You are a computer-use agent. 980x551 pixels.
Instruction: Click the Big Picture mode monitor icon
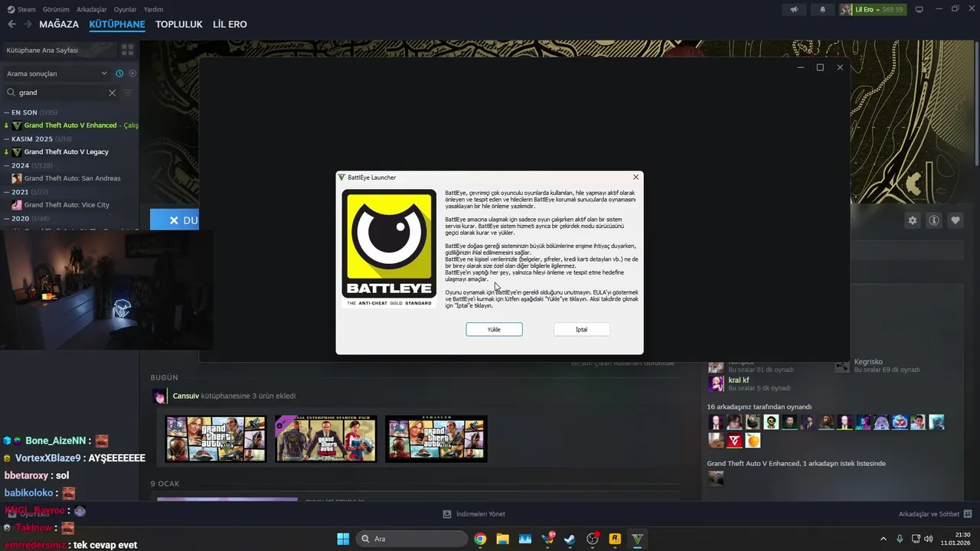[920, 9]
